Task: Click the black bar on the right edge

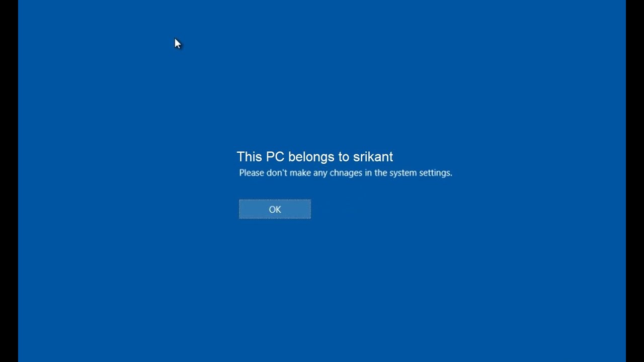Action: coord(635,181)
